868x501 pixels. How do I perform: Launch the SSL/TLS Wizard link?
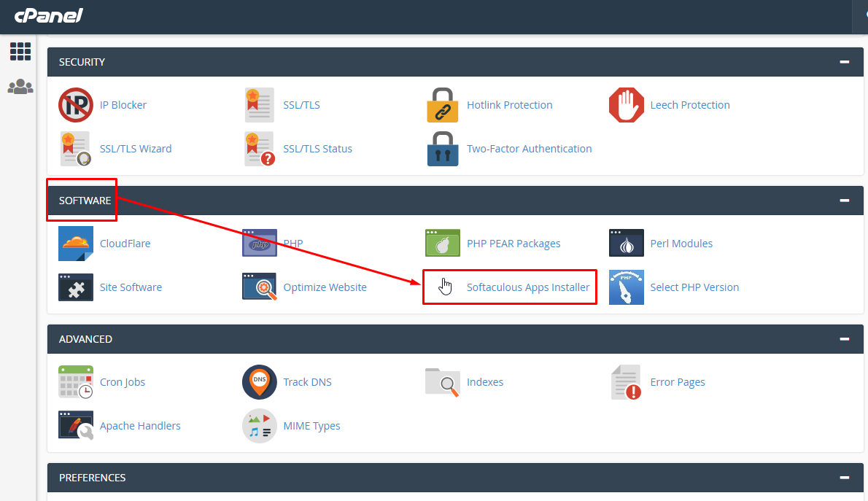(136, 148)
